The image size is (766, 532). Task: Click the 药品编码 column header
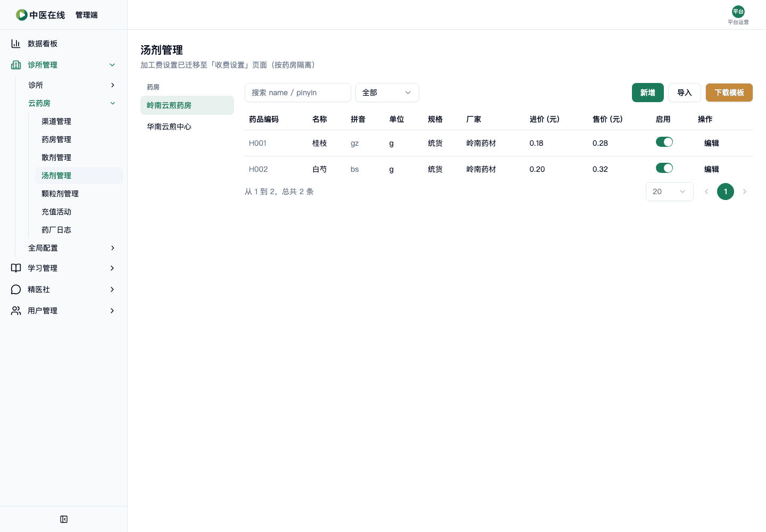[x=264, y=119]
